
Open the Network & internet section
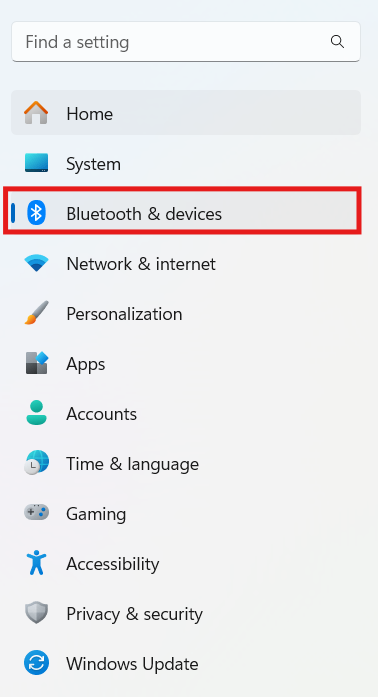point(186,264)
